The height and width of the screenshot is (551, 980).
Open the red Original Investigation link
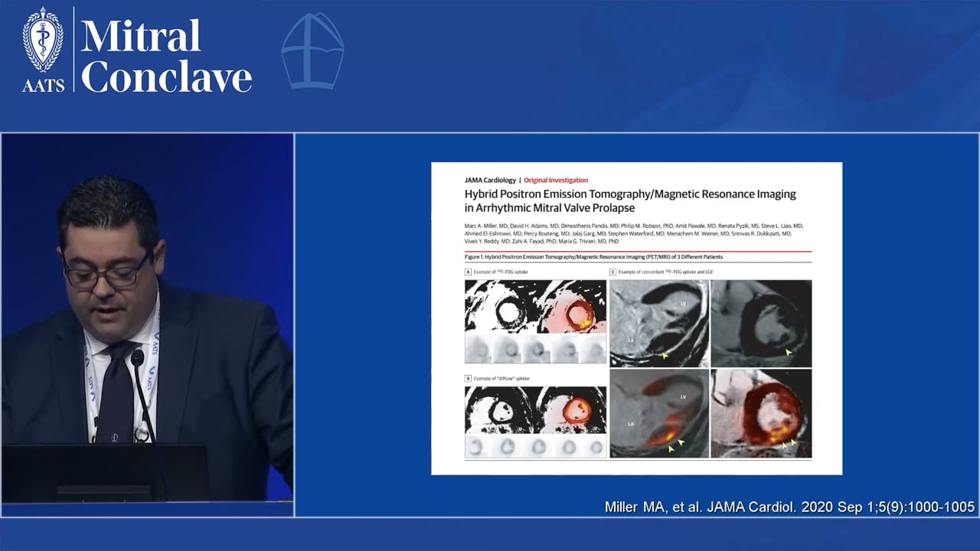point(557,180)
